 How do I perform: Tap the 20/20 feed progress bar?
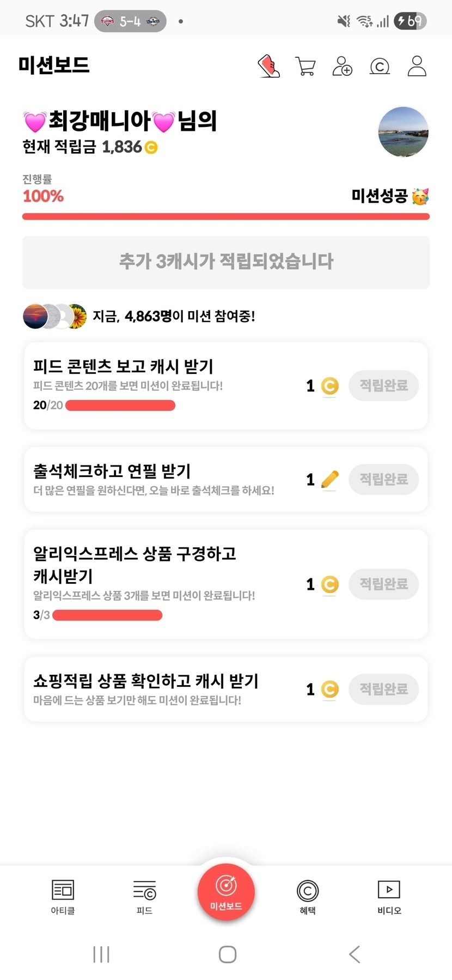(x=120, y=406)
